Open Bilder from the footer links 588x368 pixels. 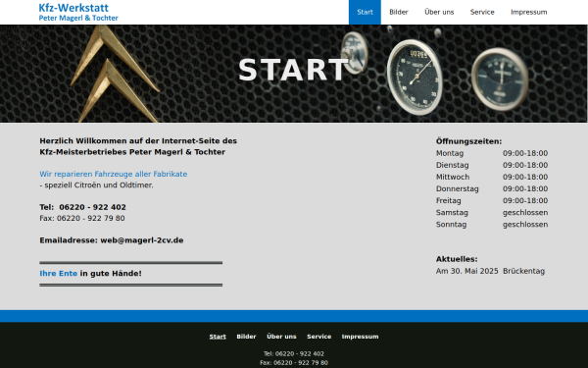pyautogui.click(x=246, y=337)
